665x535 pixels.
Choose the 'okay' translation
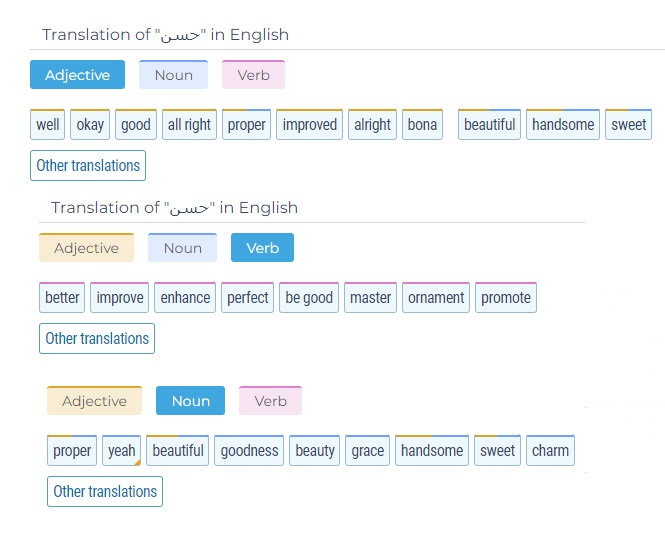tap(90, 125)
